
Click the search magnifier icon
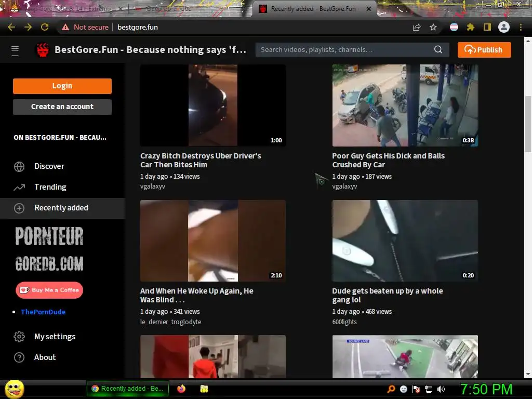[x=438, y=49]
